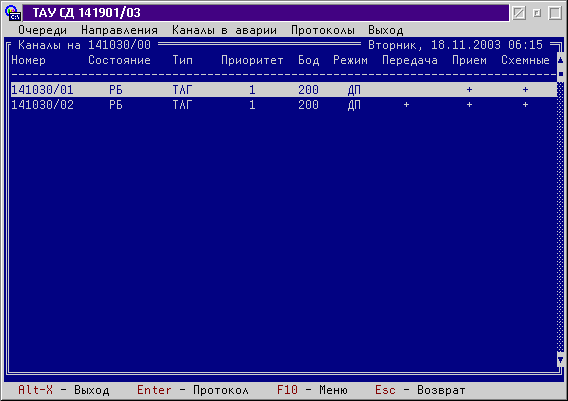Click the Прием plus mark for 141030/01
This screenshot has width=568, height=401.
point(469,89)
